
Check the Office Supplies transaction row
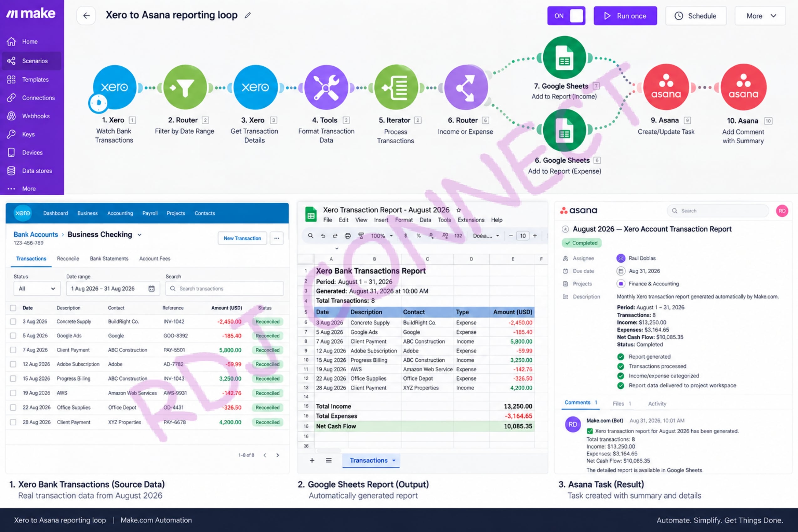click(x=13, y=408)
